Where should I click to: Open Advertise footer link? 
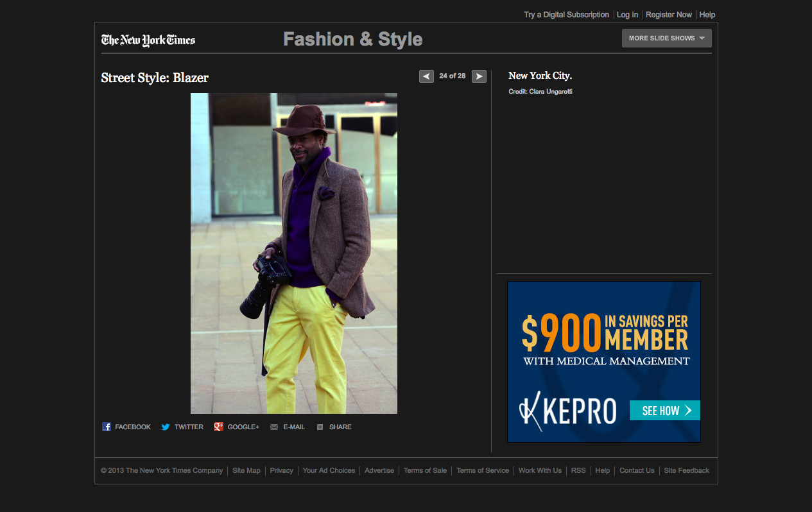pos(379,470)
